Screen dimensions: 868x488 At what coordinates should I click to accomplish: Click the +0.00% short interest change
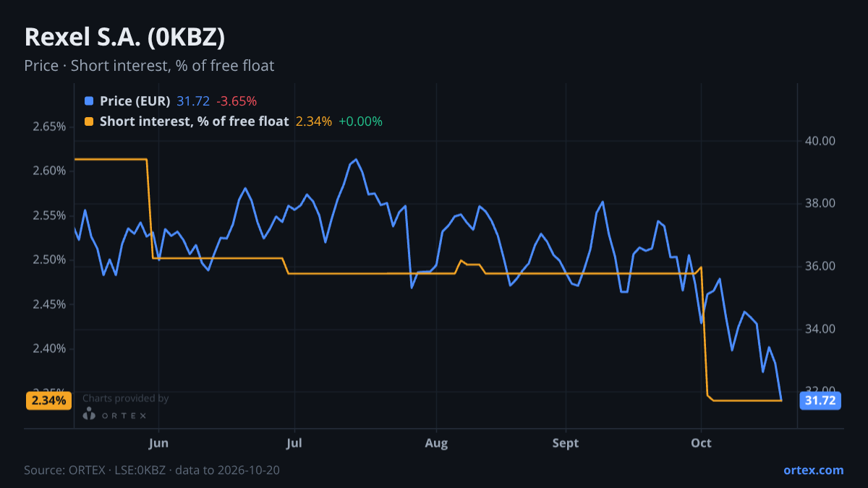click(360, 121)
